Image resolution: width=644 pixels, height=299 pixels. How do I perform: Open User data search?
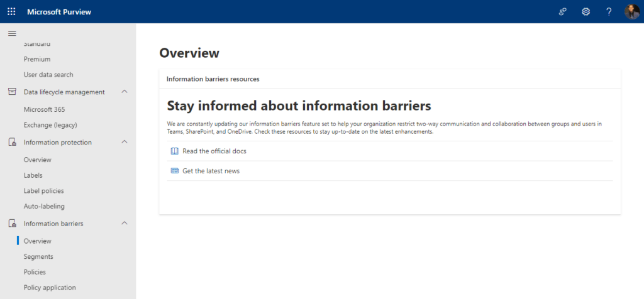48,75
